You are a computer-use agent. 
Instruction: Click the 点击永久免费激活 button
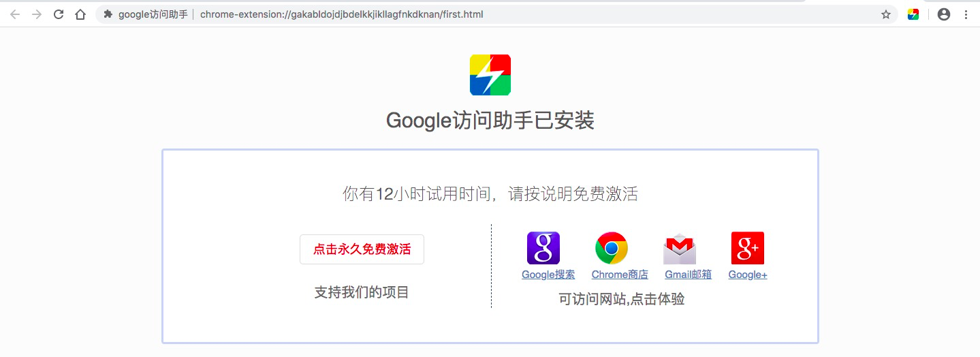362,249
